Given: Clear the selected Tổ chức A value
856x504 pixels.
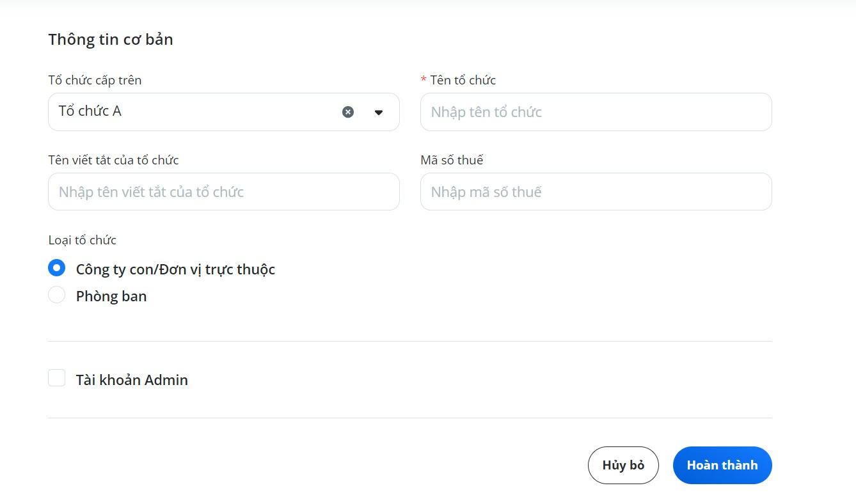Looking at the screenshot, I should [x=347, y=112].
